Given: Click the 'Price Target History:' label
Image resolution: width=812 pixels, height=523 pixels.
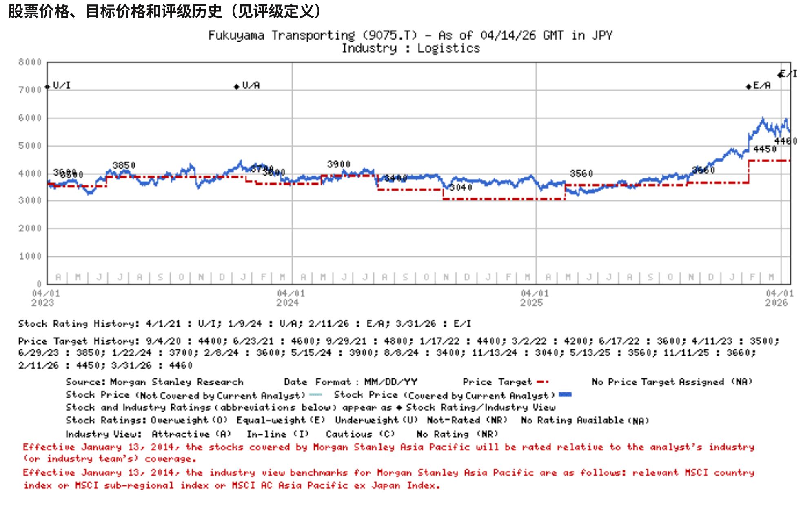Looking at the screenshot, I should click(79, 341).
